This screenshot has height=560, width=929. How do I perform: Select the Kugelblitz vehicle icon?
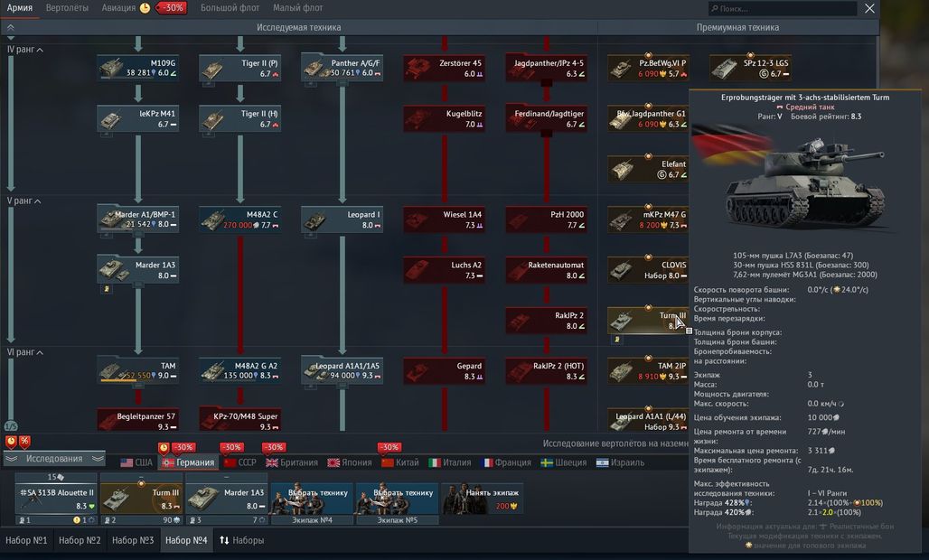[445, 118]
